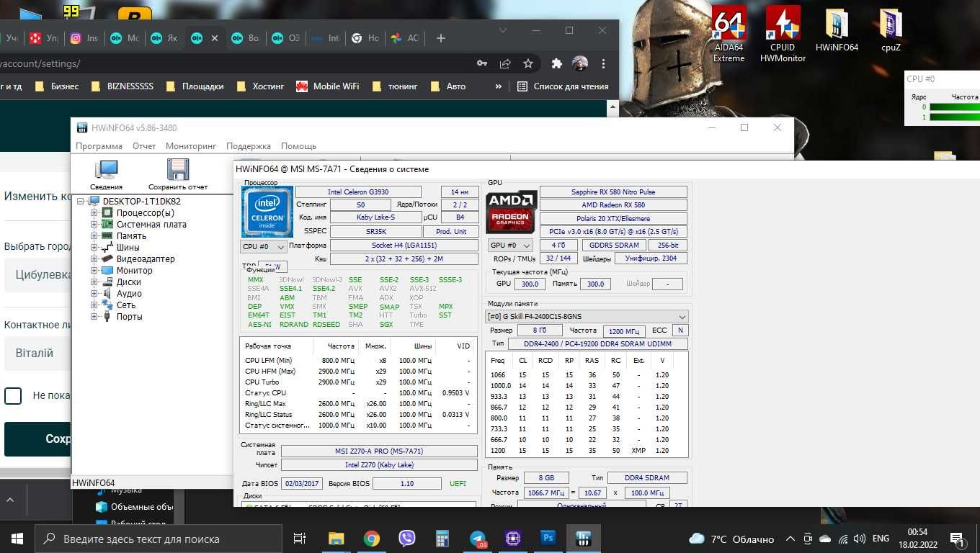Expand the Диски tree node
Image resolution: width=980 pixels, height=553 pixels.
point(94,282)
